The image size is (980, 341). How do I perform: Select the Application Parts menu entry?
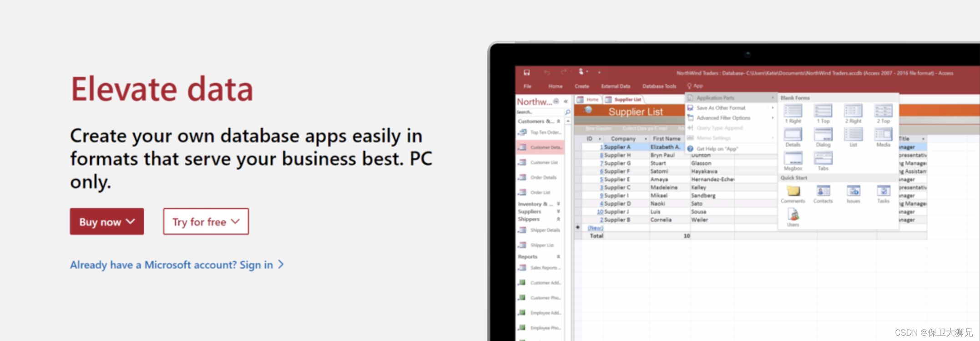pyautogui.click(x=731, y=98)
